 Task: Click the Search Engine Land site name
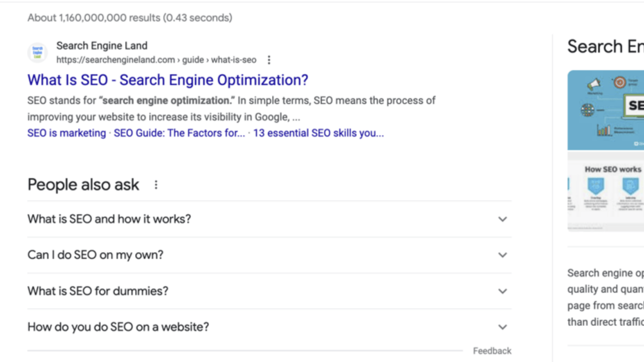(x=101, y=46)
